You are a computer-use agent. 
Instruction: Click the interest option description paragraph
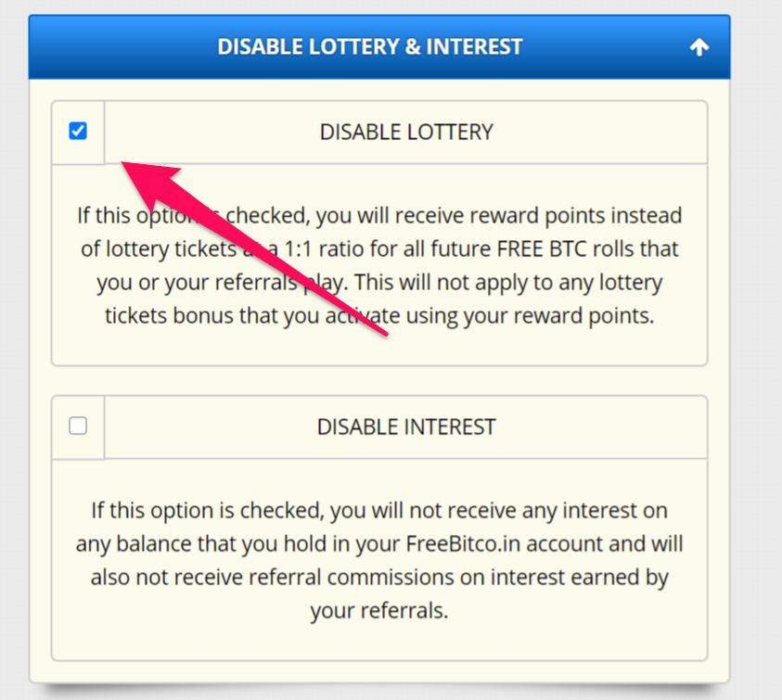tap(378, 560)
